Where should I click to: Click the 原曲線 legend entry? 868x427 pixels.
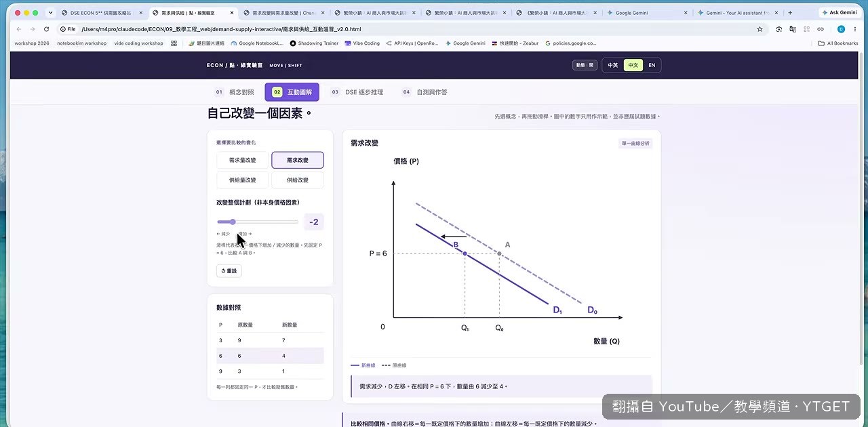click(x=393, y=365)
